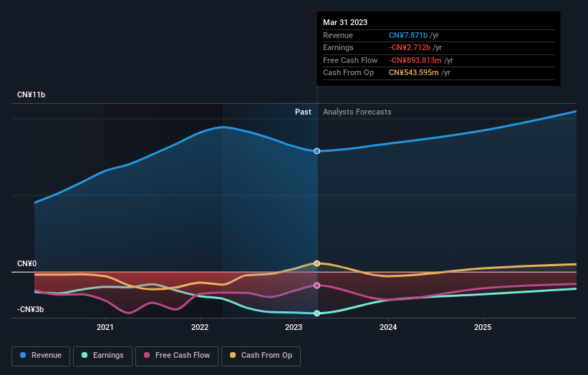The height and width of the screenshot is (375, 588).
Task: Click the 2023 x-axis label
Action: pos(294,327)
